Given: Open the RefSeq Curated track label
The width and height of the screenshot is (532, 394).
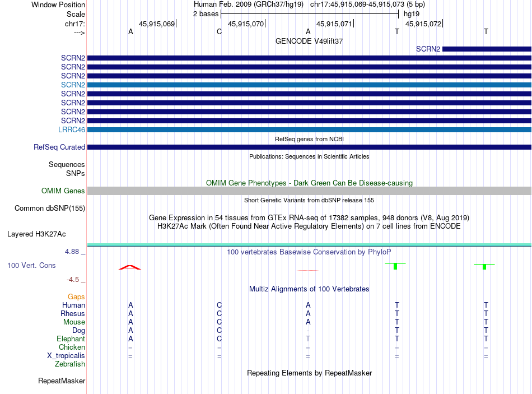Looking at the screenshot, I should coord(59,147).
